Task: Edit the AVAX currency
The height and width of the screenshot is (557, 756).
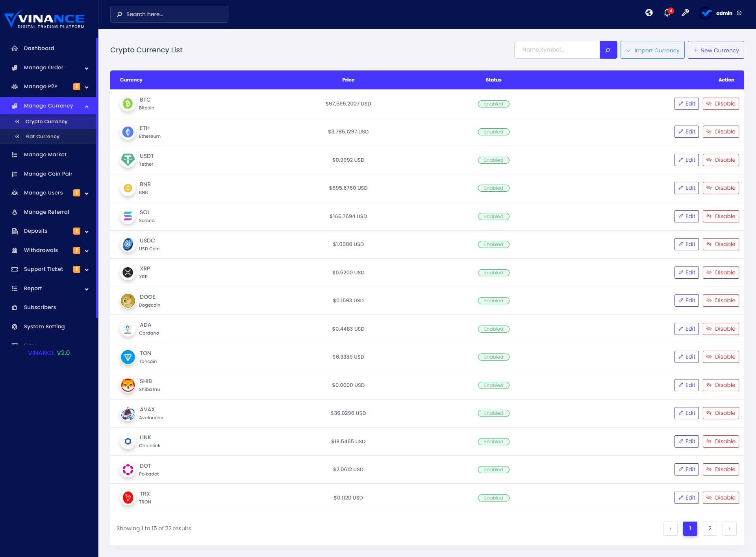Action: click(x=686, y=413)
